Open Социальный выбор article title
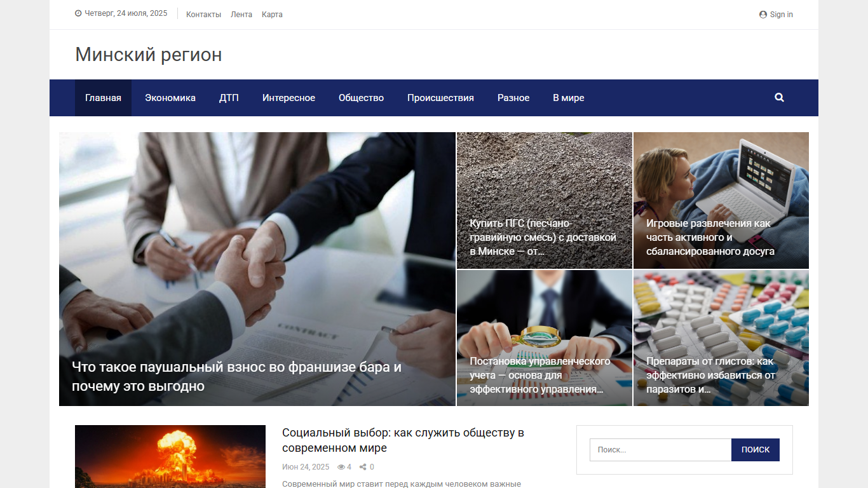Screen dimensions: 868x488 tap(403, 440)
